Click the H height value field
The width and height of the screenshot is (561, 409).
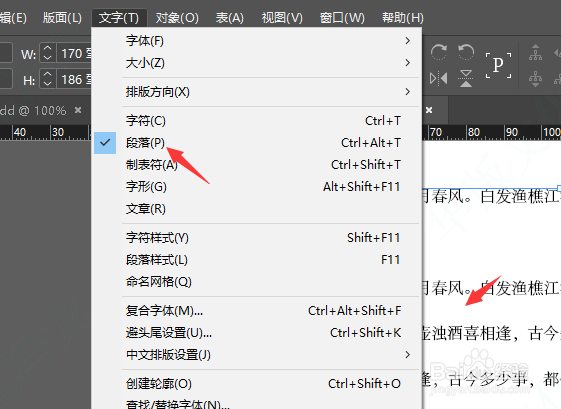point(74,79)
